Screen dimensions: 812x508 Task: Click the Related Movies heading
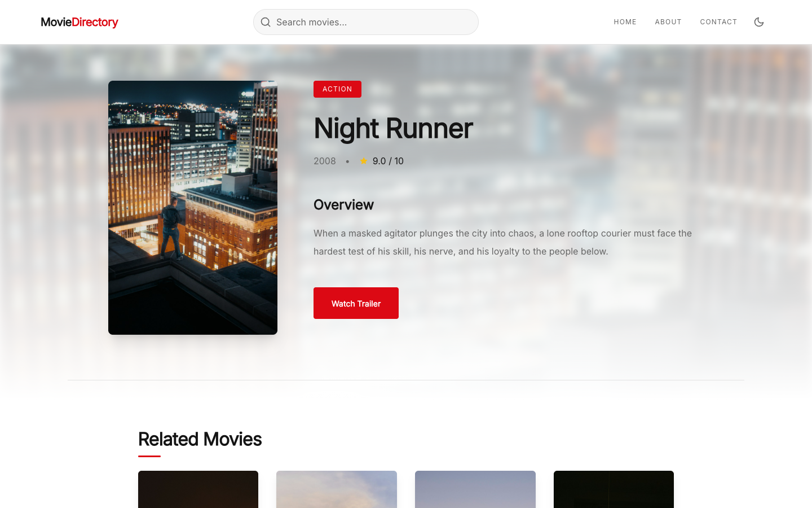point(200,439)
